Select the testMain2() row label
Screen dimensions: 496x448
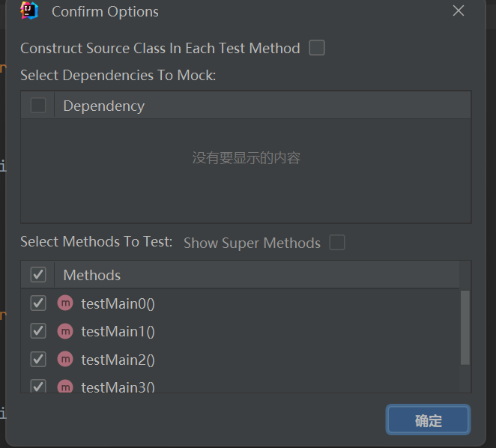coord(118,360)
